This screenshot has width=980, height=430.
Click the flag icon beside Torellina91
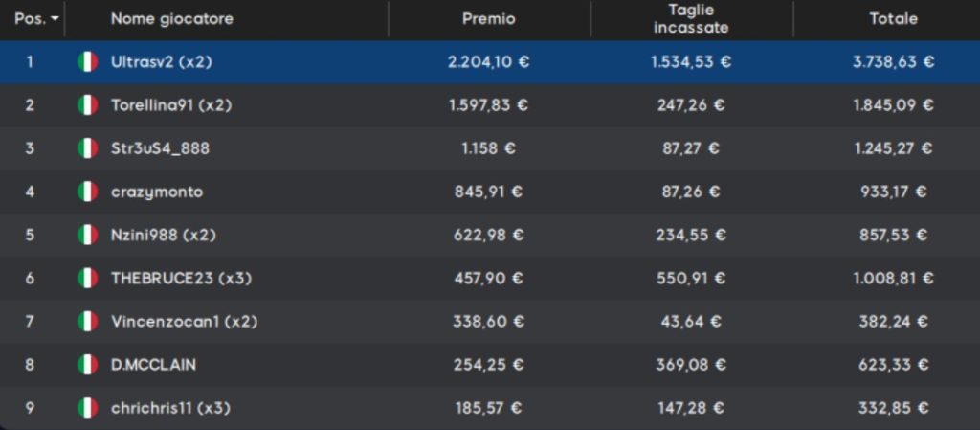87,105
